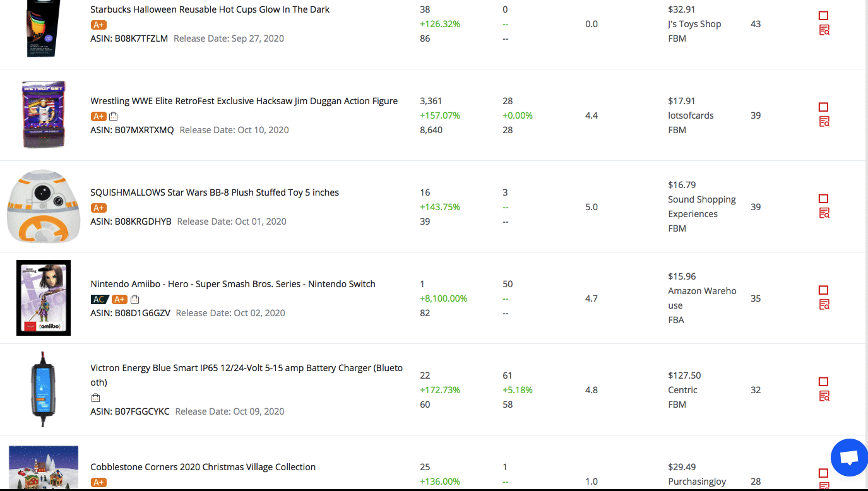Open product details icon for Victron charger row
This screenshot has height=491, width=868.
824,396
